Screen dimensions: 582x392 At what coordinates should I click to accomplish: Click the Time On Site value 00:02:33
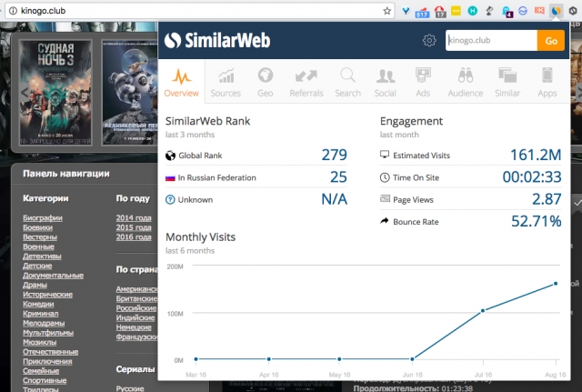click(532, 177)
